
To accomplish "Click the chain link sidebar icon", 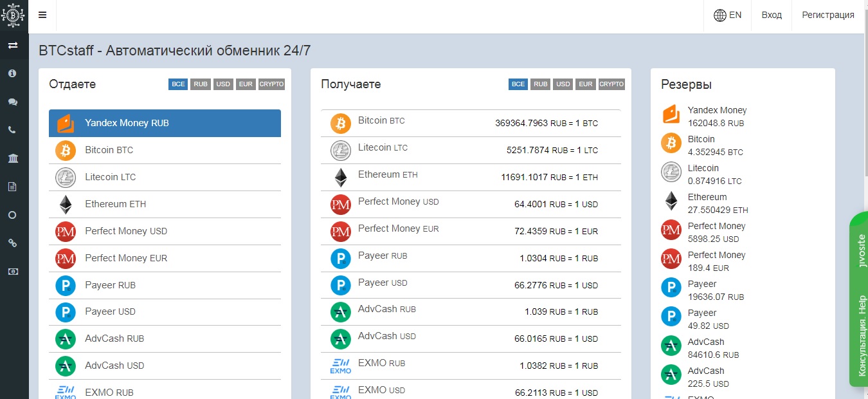I will coord(12,243).
